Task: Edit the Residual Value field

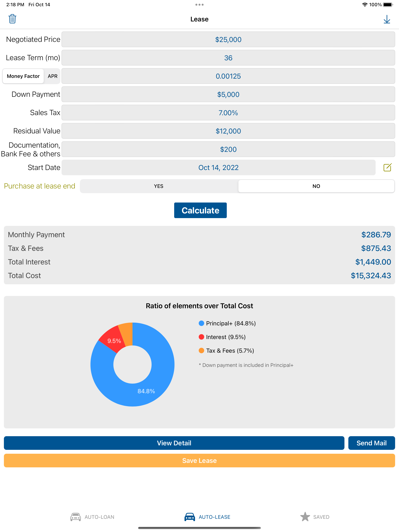Action: click(228, 131)
